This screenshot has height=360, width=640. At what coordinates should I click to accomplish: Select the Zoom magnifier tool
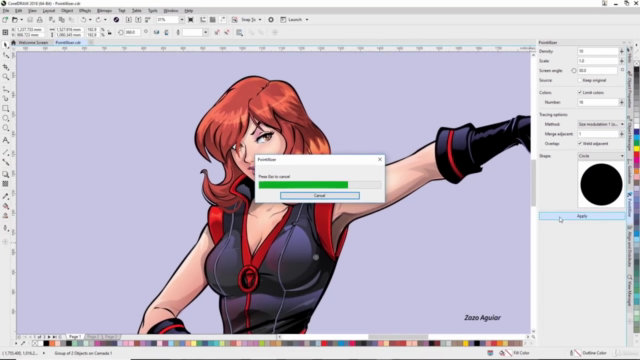point(5,77)
